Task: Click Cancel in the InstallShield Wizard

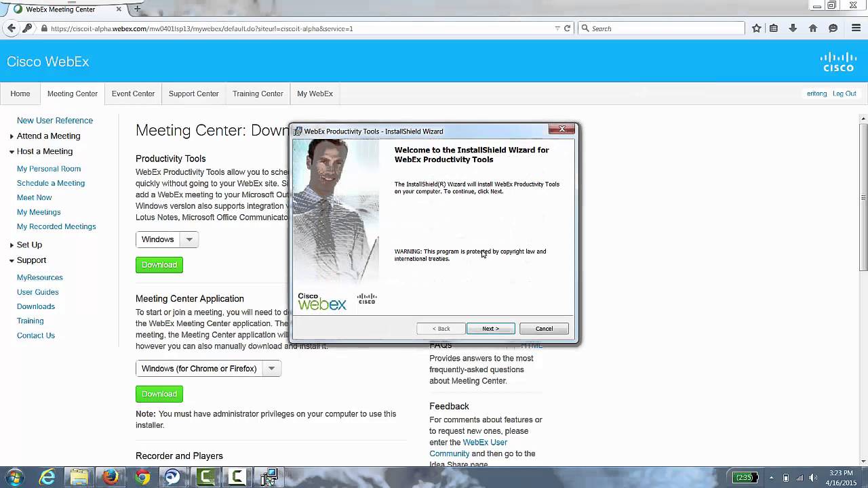Action: (x=544, y=329)
